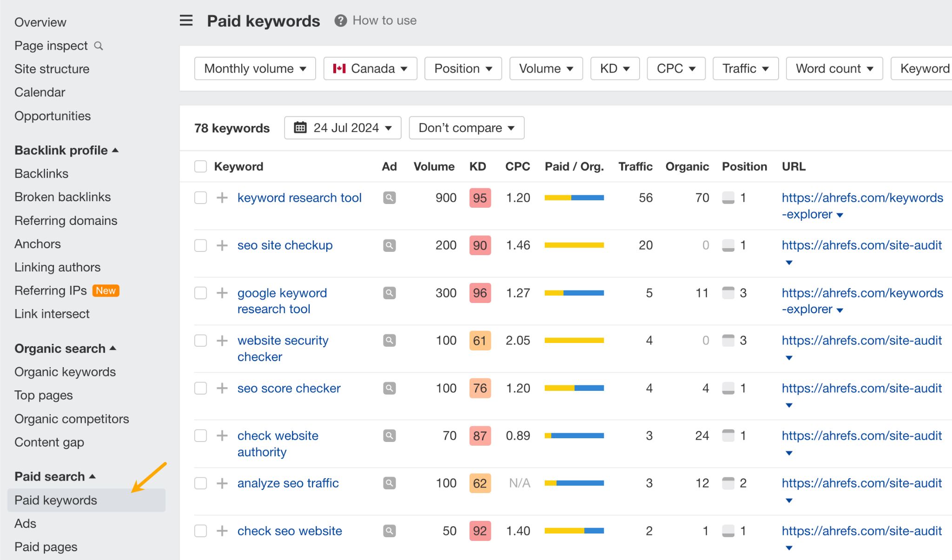Image resolution: width=952 pixels, height=560 pixels.
Task: Click the Page inspect magnifier icon in sidebar
Action: point(98,46)
